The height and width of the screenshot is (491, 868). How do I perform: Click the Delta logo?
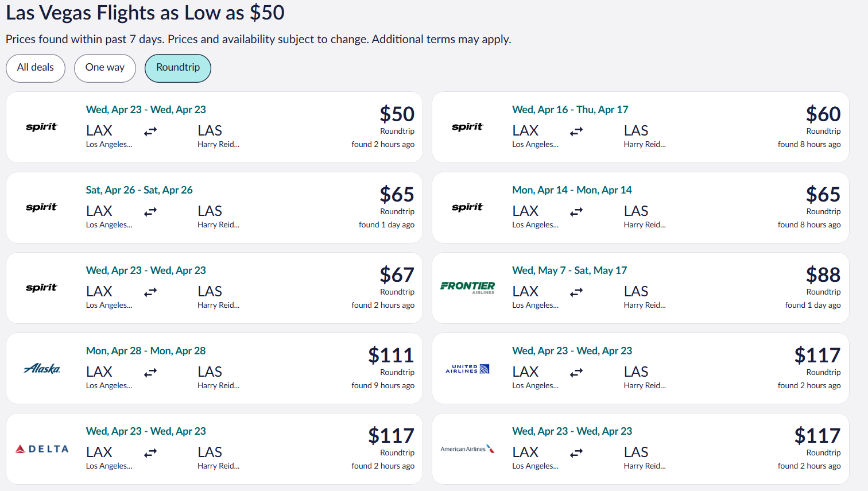point(42,449)
